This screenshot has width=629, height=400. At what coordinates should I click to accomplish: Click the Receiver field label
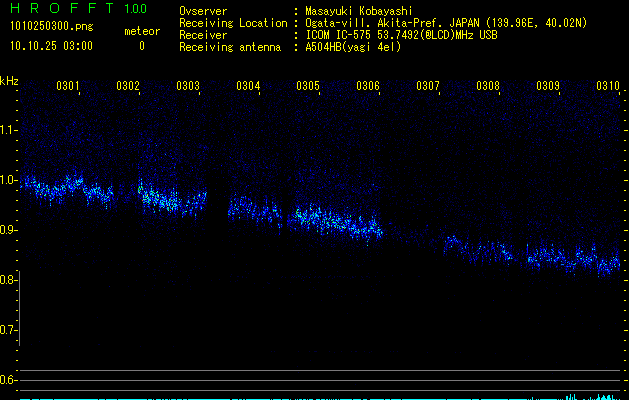pos(203,35)
